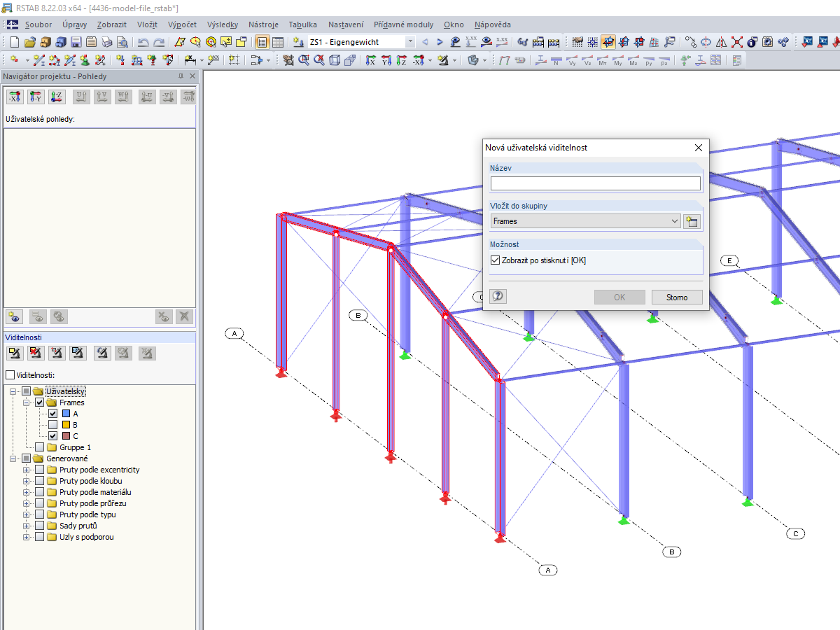
Task: Click the Open folder icon in toolbar
Action: (x=29, y=42)
